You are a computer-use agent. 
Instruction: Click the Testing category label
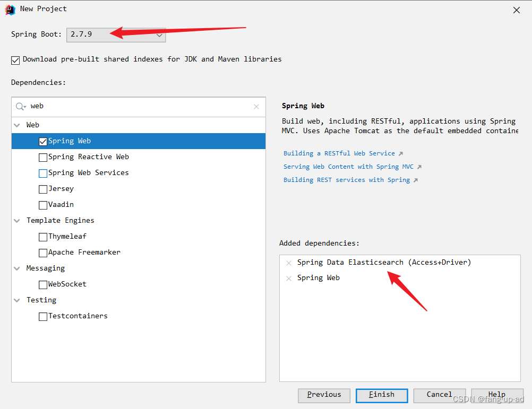click(41, 300)
